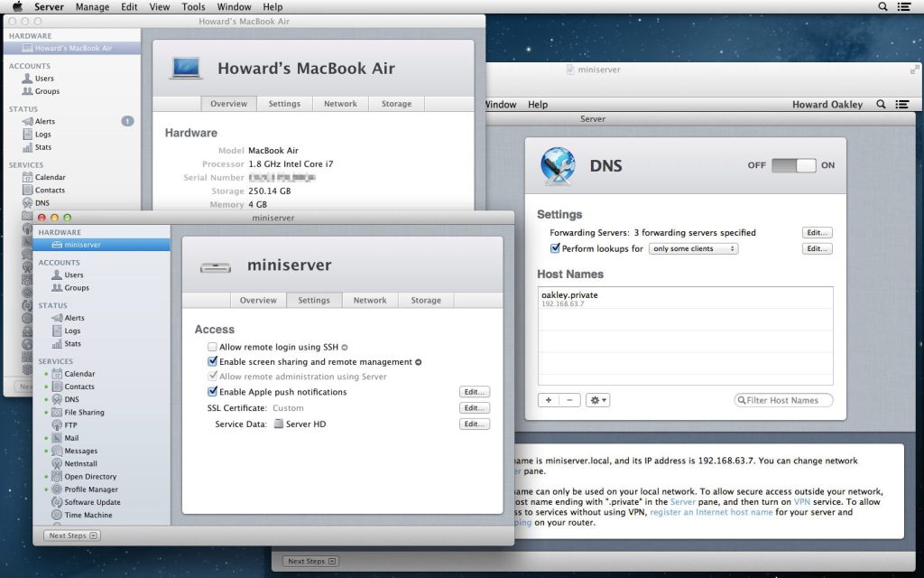The width and height of the screenshot is (924, 578).
Task: Click arrow beside screen sharing option
Action: [x=419, y=362]
